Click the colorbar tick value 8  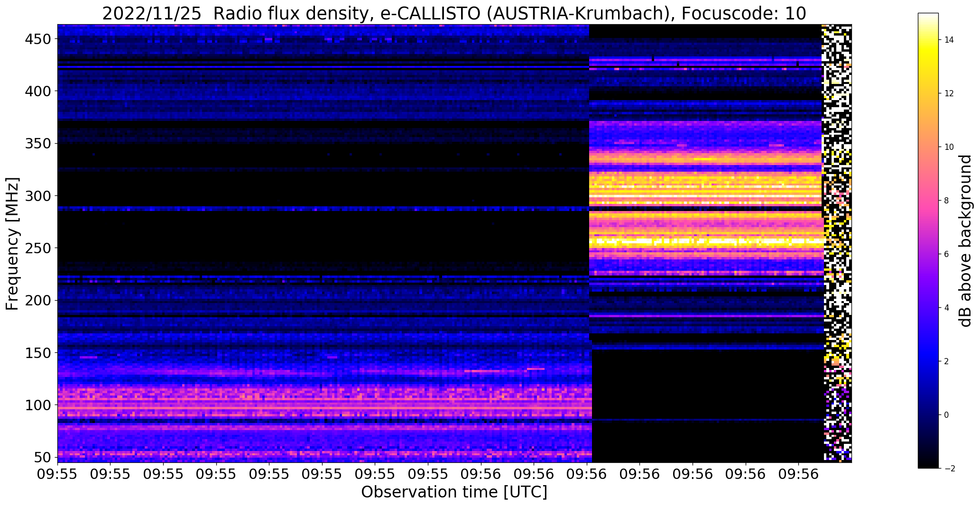[x=947, y=201]
